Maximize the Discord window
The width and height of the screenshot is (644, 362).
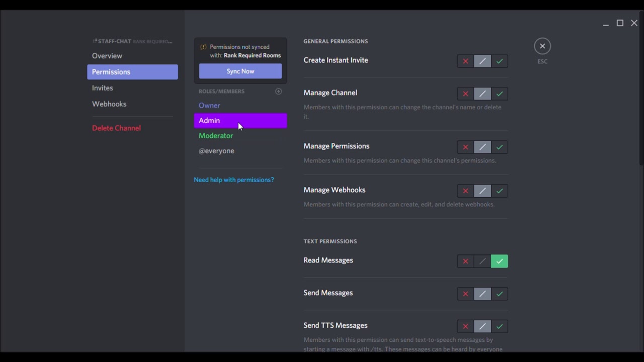(620, 23)
